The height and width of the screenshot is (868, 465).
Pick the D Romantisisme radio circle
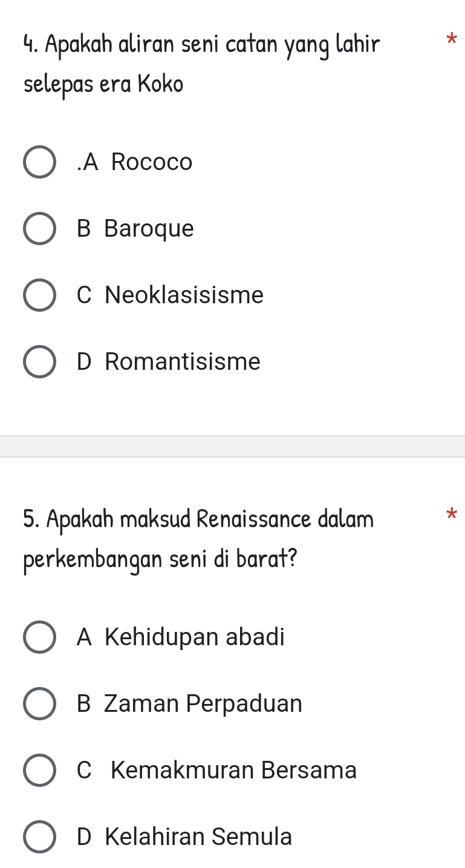[x=39, y=362]
